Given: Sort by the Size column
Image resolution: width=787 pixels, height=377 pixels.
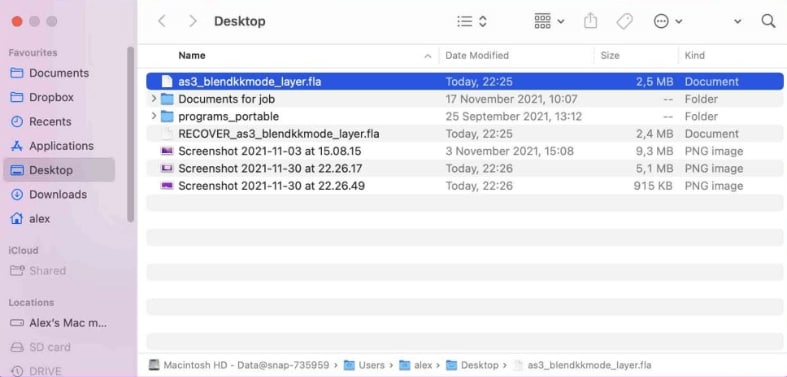Looking at the screenshot, I should (x=610, y=55).
